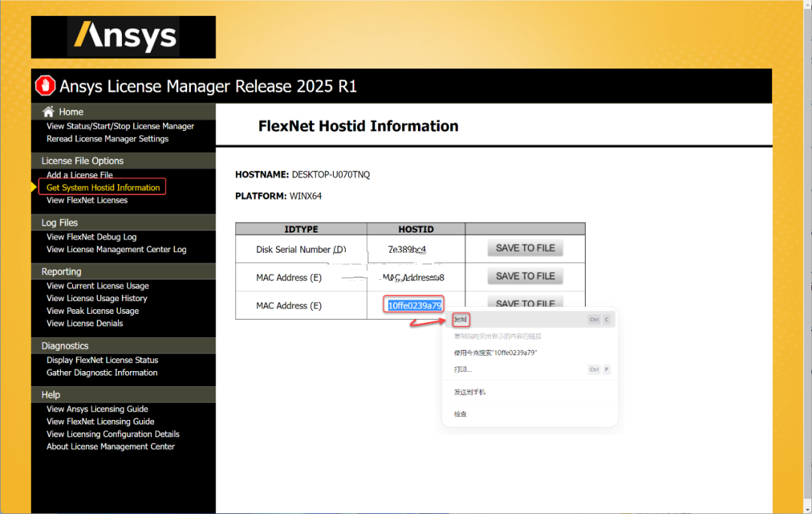Image resolution: width=812 pixels, height=514 pixels.
Task: Open View FlexNet Licenses
Action: point(87,200)
